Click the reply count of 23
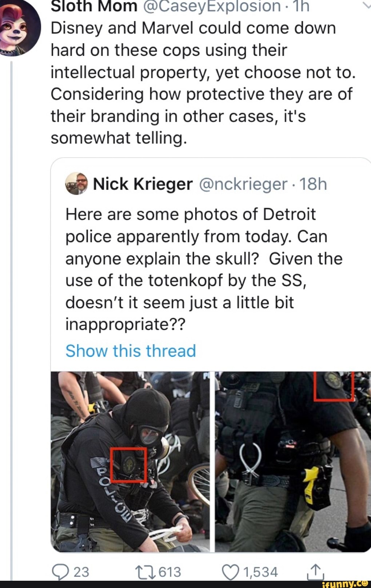 click(81, 572)
